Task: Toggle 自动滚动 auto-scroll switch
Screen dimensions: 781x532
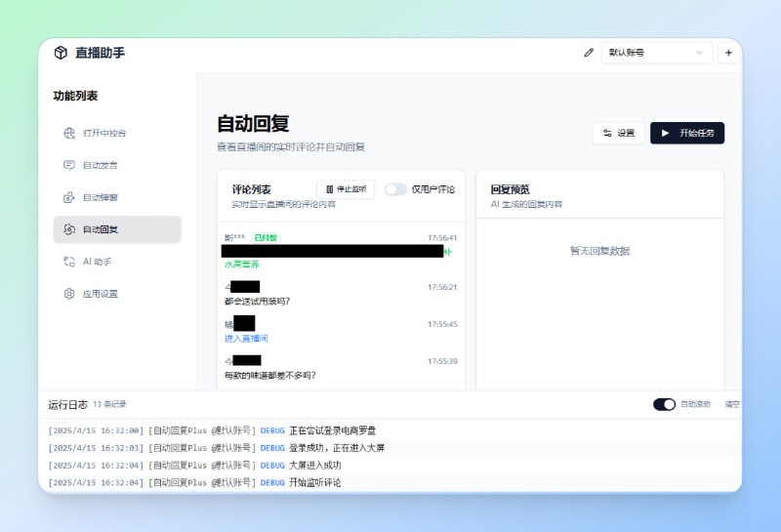Action: point(664,404)
